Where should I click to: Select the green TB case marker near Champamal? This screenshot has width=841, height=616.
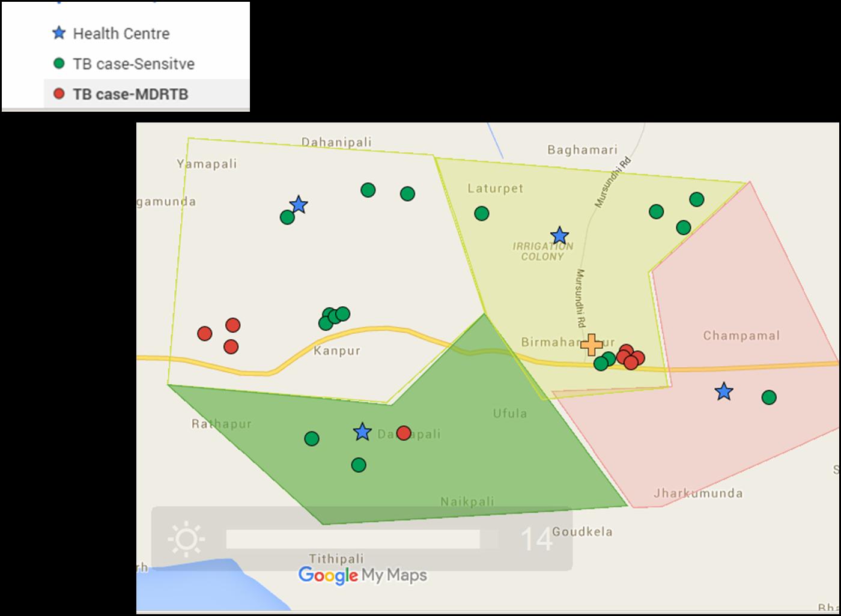[x=769, y=396]
